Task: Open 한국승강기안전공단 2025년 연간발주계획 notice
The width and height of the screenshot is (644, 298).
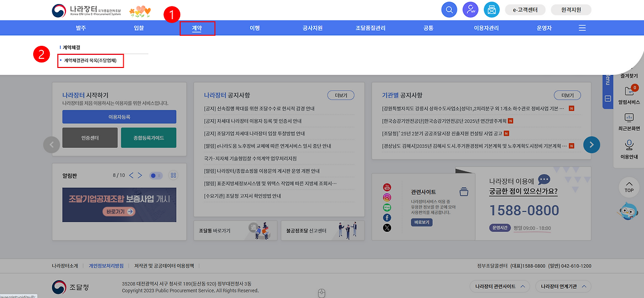Action: click(x=444, y=121)
